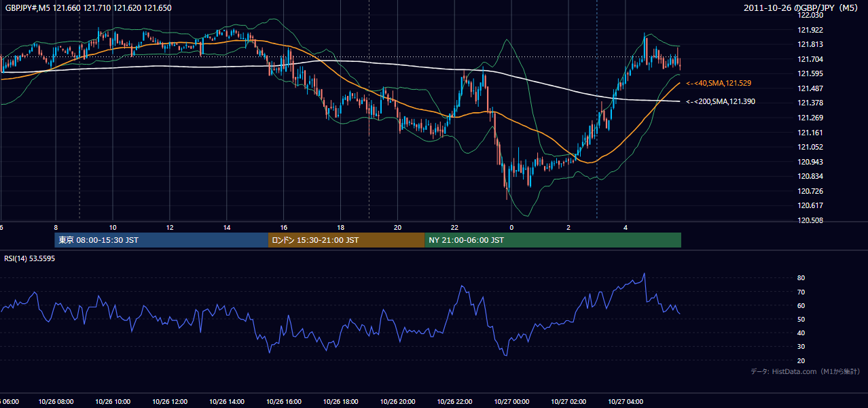Click the 121.922 price axis label
Viewport: 868px width, 408px height.
[x=810, y=30]
